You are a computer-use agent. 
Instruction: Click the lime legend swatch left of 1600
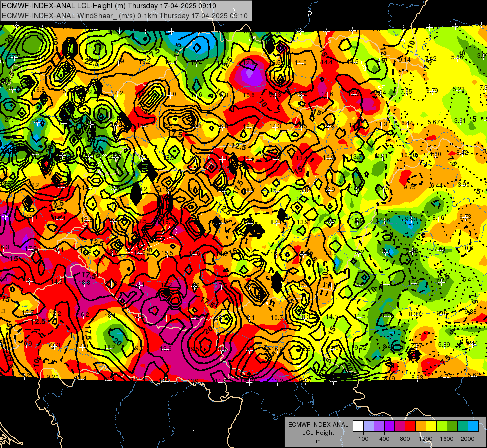(x=442, y=426)
